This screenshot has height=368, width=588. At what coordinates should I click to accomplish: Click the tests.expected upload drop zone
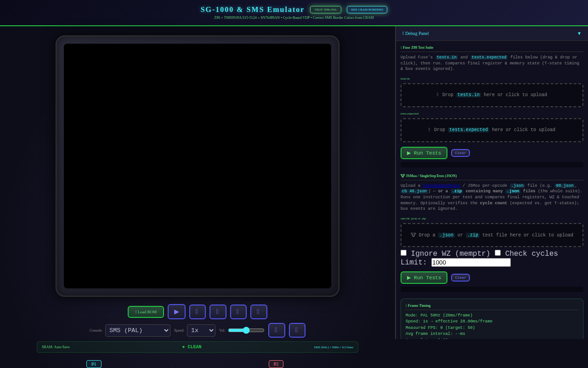(492, 130)
